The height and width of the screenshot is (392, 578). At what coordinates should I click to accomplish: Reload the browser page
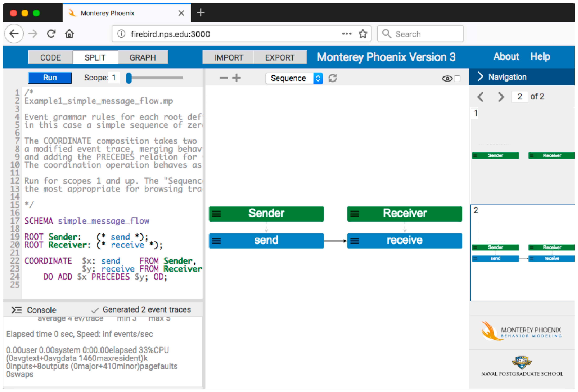tap(51, 34)
